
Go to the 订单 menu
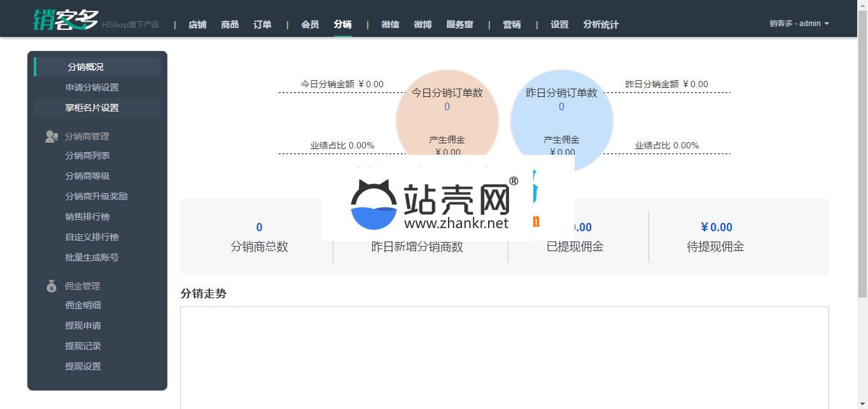(262, 24)
